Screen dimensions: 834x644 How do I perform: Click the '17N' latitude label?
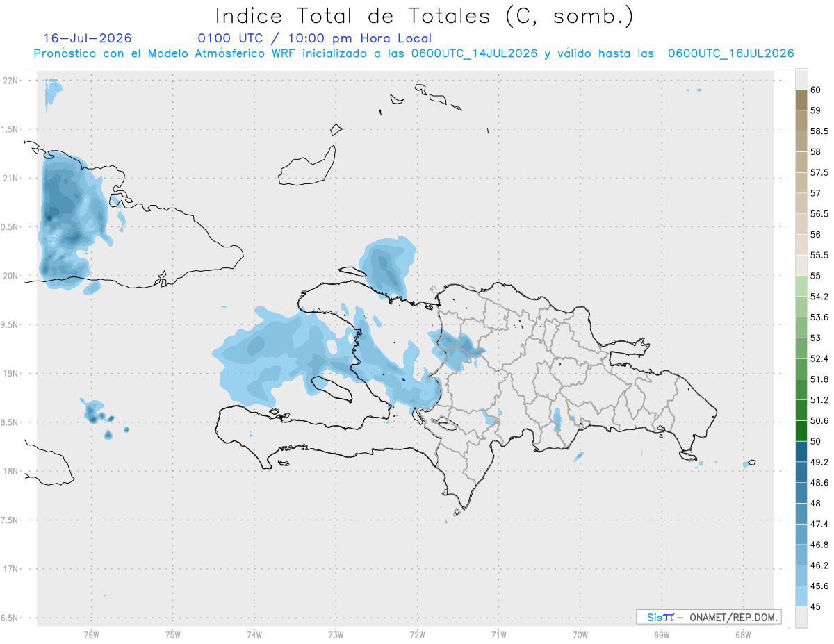(11, 569)
